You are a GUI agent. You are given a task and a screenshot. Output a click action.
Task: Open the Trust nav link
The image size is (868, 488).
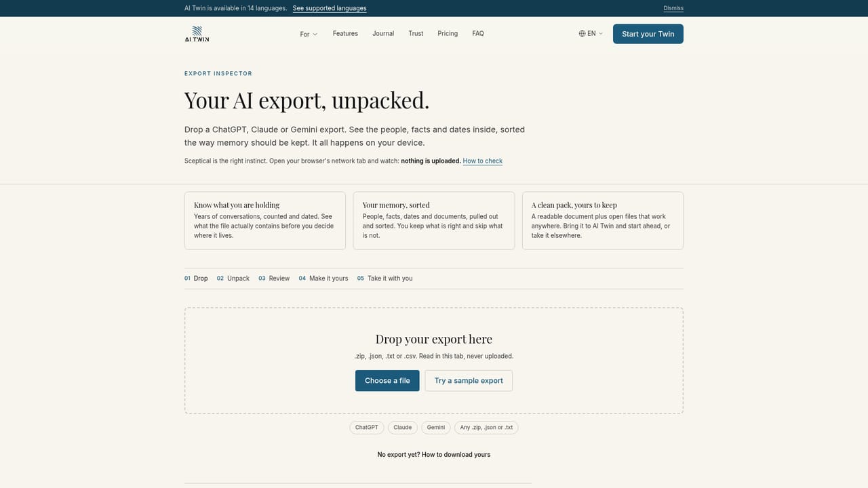(x=416, y=33)
